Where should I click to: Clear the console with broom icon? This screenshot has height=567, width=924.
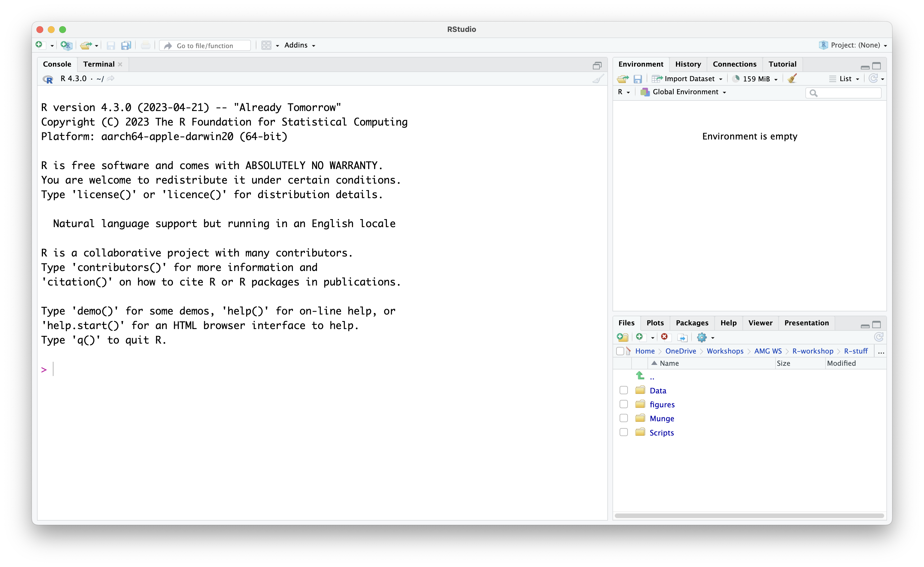[598, 79]
